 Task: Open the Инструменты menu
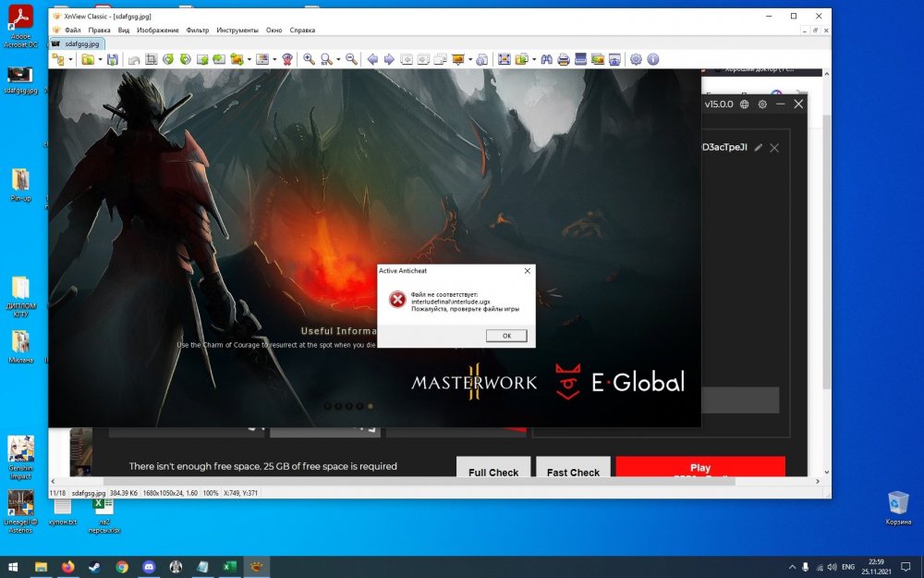[x=237, y=31]
